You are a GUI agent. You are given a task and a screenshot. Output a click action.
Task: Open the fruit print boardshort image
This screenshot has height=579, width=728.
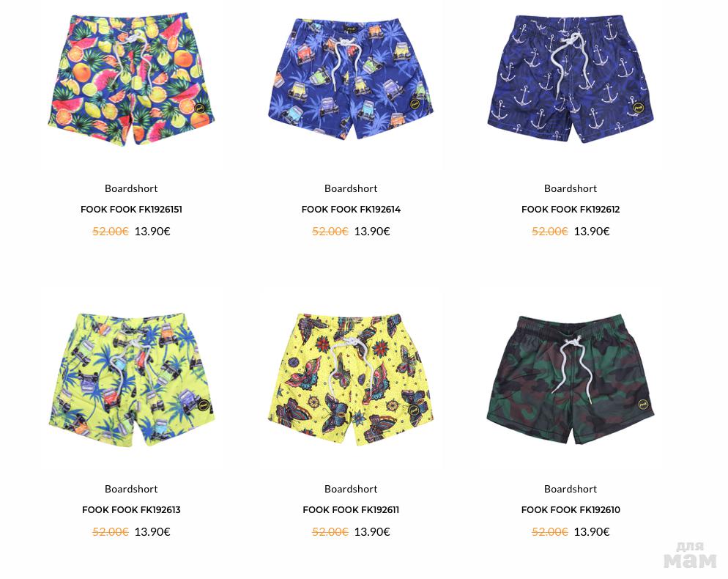click(x=131, y=79)
